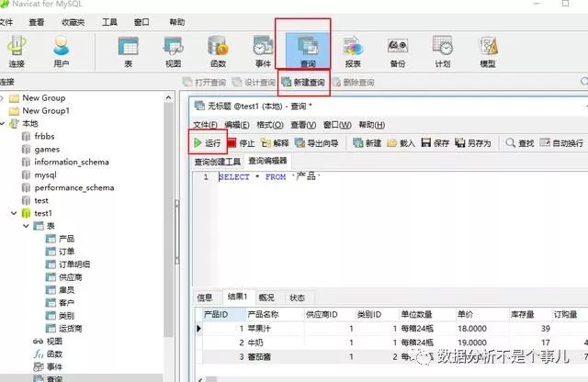The height and width of the screenshot is (382, 588).
Task: Click the 连接 (Connection) toolbar icon
Action: click(17, 50)
